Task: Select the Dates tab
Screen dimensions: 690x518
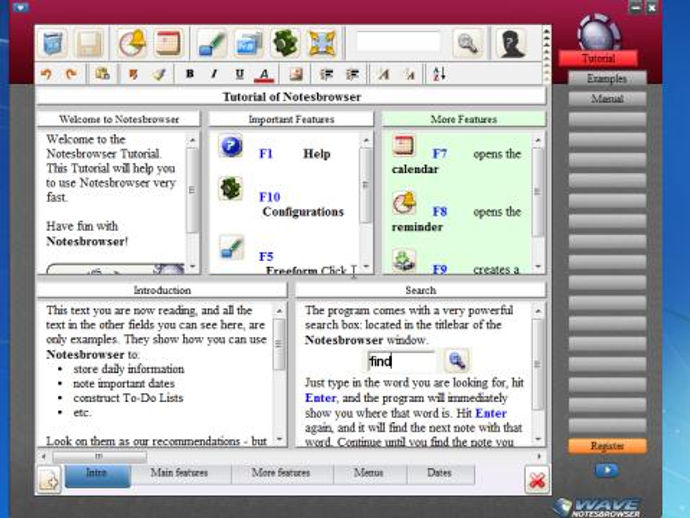Action: pyautogui.click(x=440, y=474)
